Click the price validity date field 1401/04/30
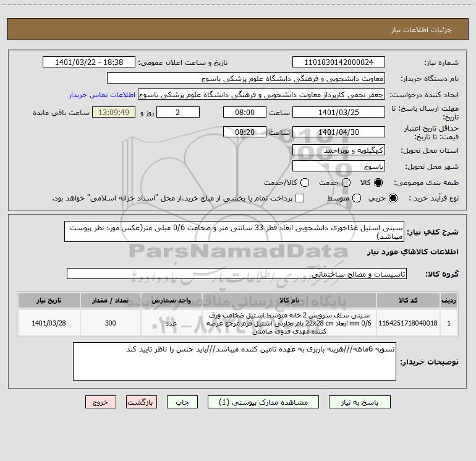The width and height of the screenshot is (476, 461). 339,132
